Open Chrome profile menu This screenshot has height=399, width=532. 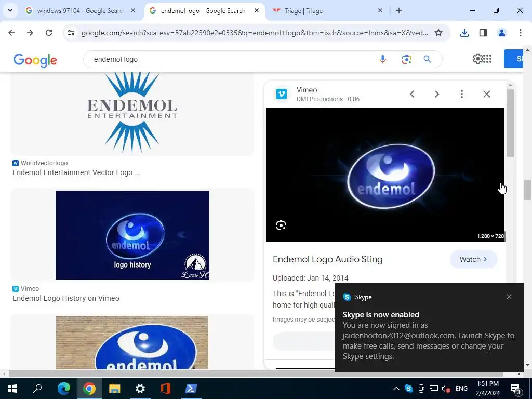(502, 33)
